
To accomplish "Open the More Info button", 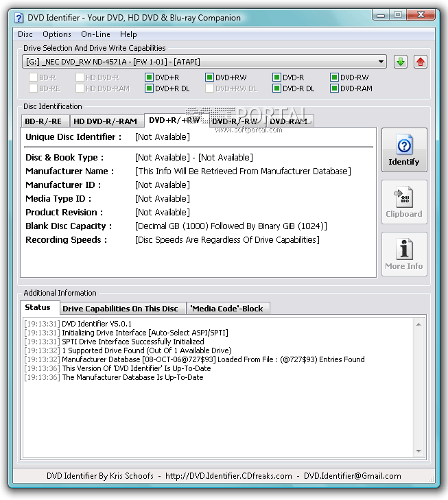I will 404,254.
